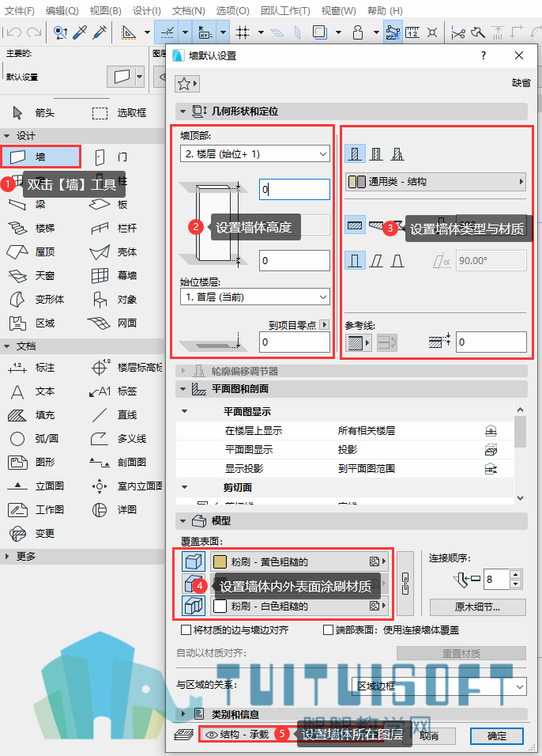Click the Favorites star button
This screenshot has height=756, width=542.
(186, 84)
